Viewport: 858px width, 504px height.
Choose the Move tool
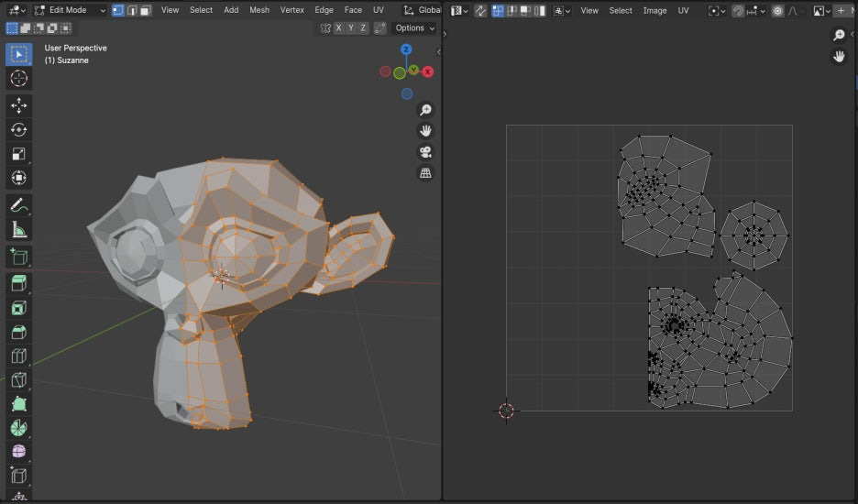tap(18, 105)
